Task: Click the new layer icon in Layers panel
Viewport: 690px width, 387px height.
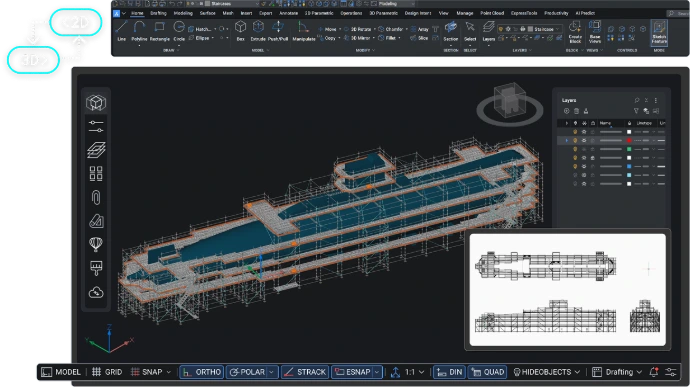Action: [x=566, y=111]
